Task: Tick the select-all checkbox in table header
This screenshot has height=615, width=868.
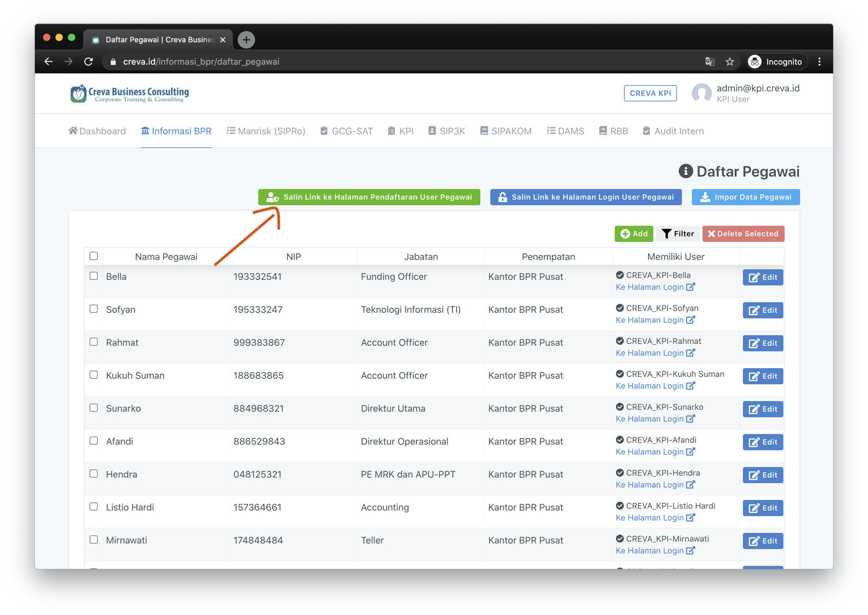Action: click(x=94, y=256)
